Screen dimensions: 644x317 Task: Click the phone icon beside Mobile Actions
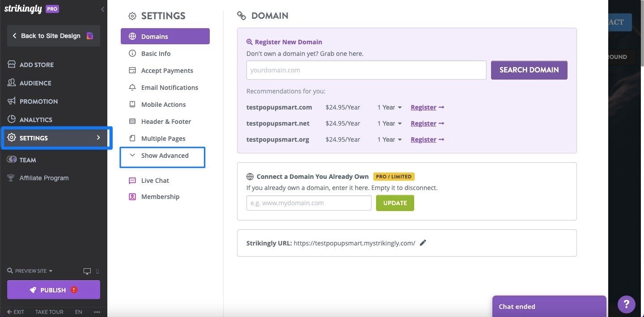[x=132, y=104]
